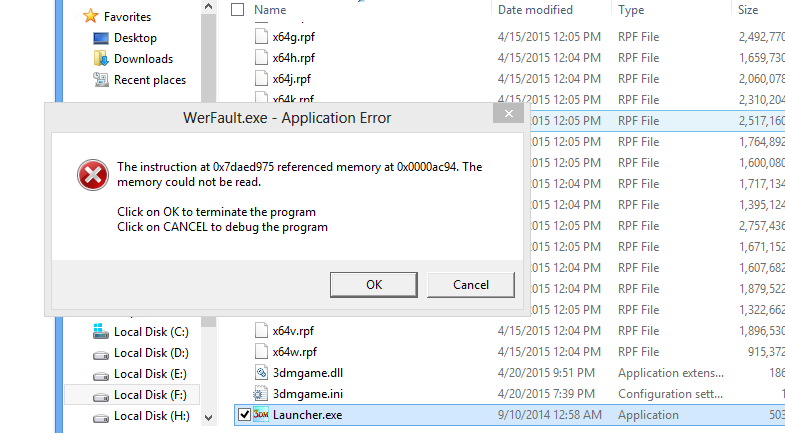Open the Downloads folder icon

coord(101,59)
